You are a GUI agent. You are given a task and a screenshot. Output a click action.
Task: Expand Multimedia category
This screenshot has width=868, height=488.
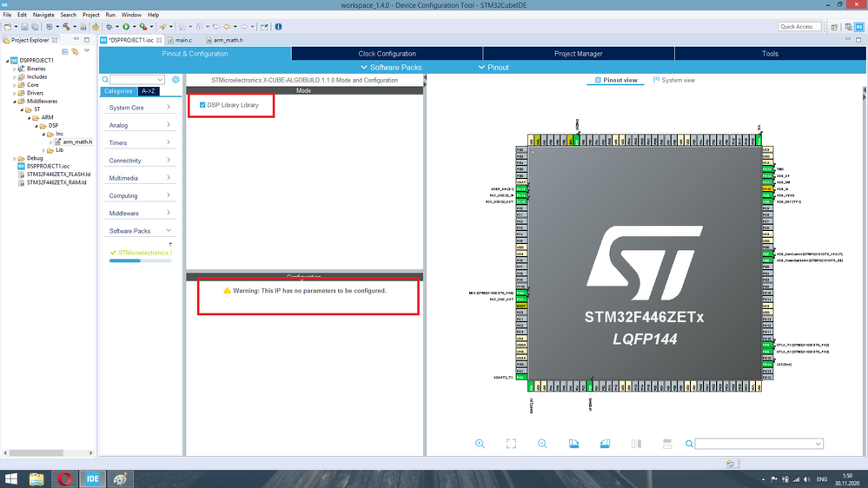[140, 178]
